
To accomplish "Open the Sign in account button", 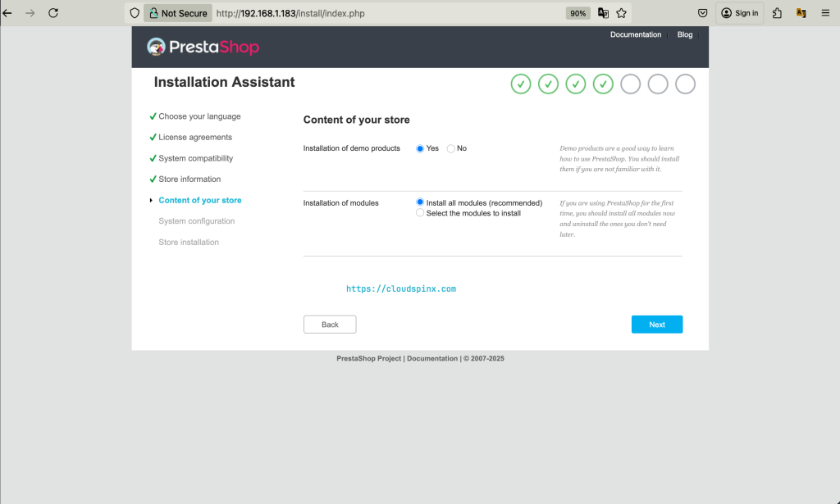I will (x=740, y=13).
